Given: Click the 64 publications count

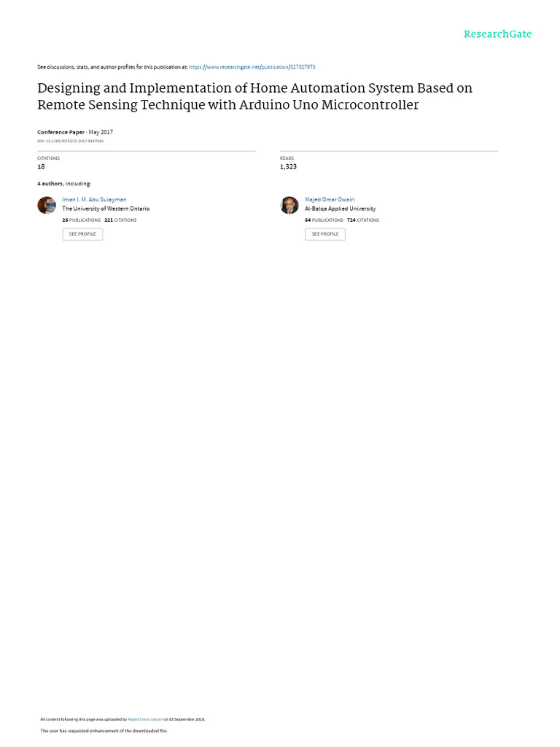Looking at the screenshot, I should [x=324, y=220].
